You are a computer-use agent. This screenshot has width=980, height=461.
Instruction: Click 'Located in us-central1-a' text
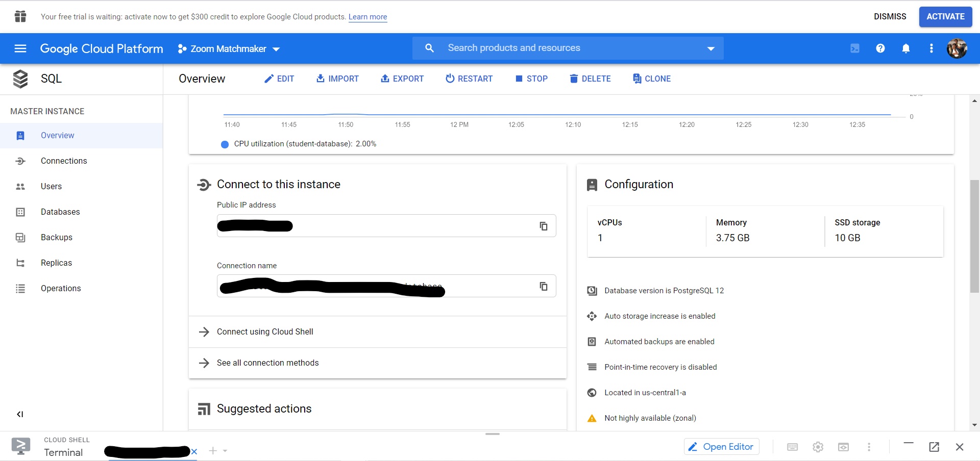pyautogui.click(x=645, y=393)
